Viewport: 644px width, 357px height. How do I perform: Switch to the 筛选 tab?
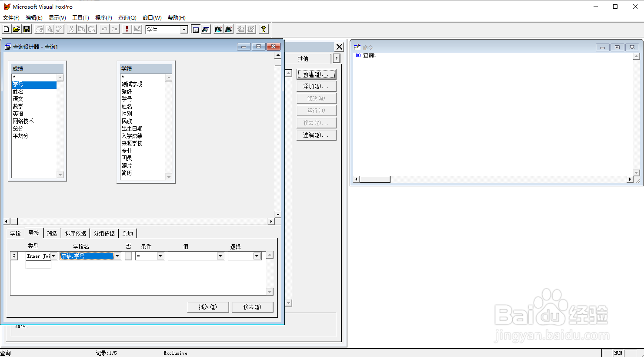[52, 233]
